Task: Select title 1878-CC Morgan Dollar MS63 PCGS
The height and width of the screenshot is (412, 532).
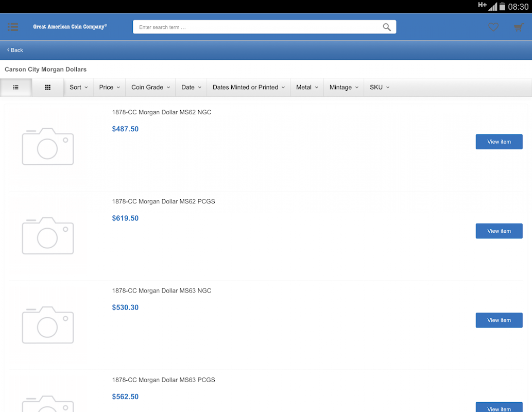Action: pos(164,380)
